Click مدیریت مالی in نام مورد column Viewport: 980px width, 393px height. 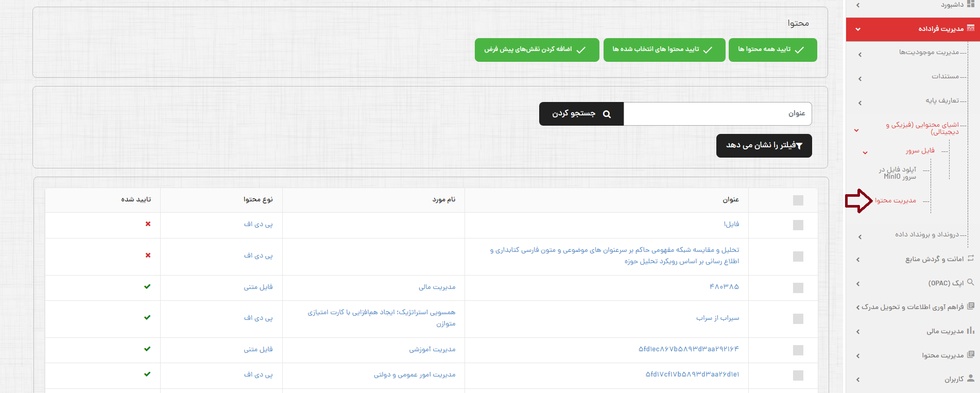click(x=437, y=287)
